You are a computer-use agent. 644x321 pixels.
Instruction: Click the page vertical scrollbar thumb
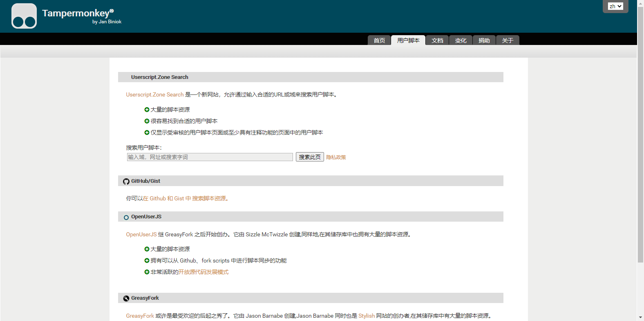coord(640,135)
